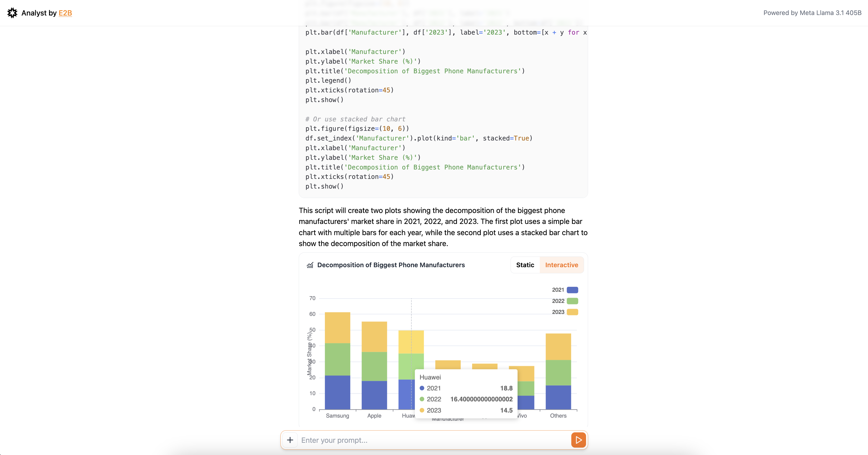Toggle the 2022 series in the legend
This screenshot has width=868, height=455.
565,301
